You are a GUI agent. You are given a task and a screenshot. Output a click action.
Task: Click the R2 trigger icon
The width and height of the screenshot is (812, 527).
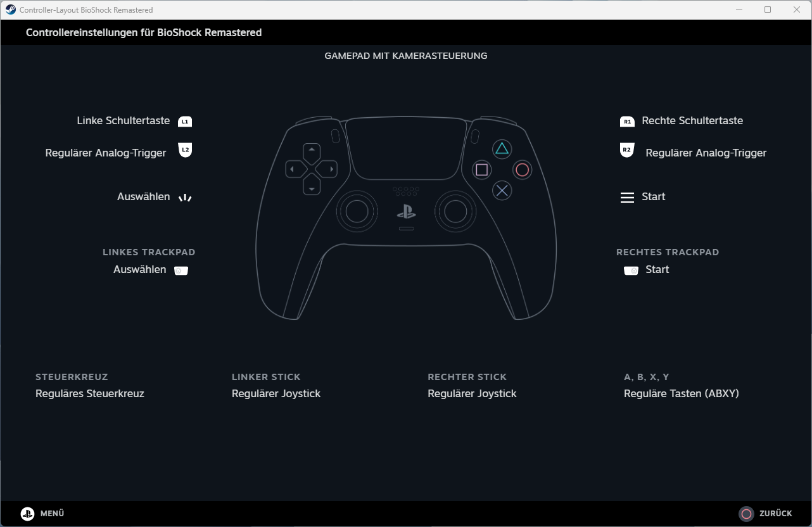(626, 150)
